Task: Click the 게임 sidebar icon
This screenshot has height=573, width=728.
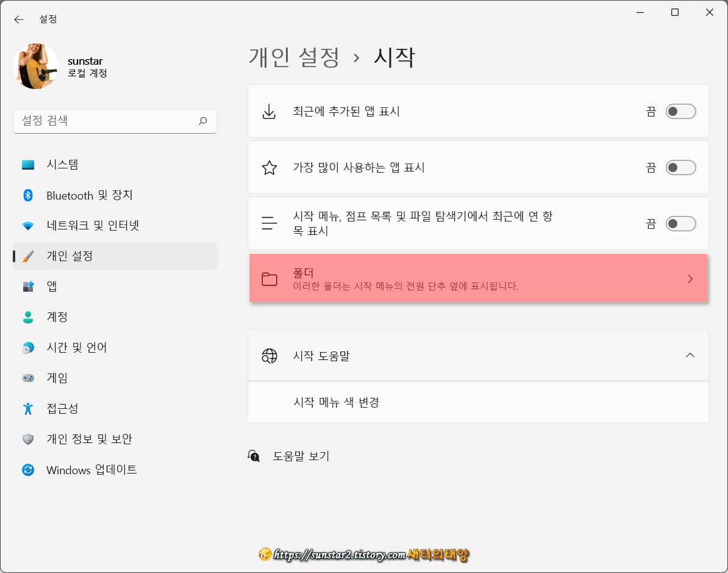Action: (27, 378)
